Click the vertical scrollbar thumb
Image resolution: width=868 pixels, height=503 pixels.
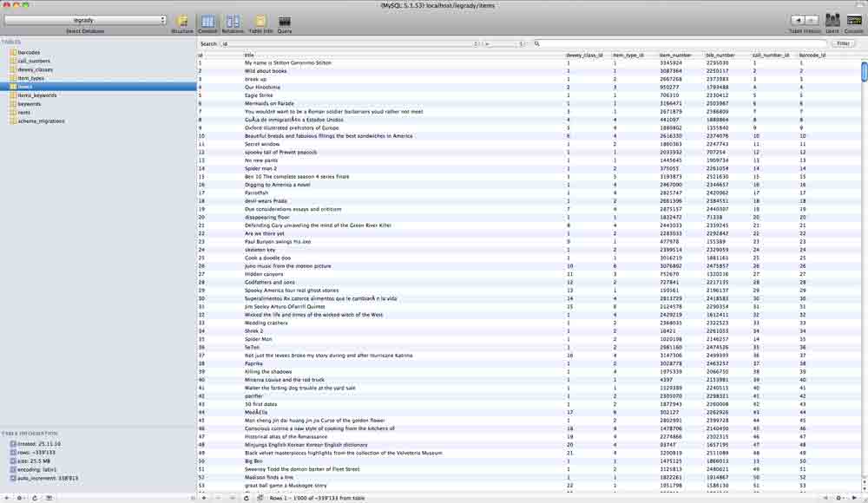[864, 72]
